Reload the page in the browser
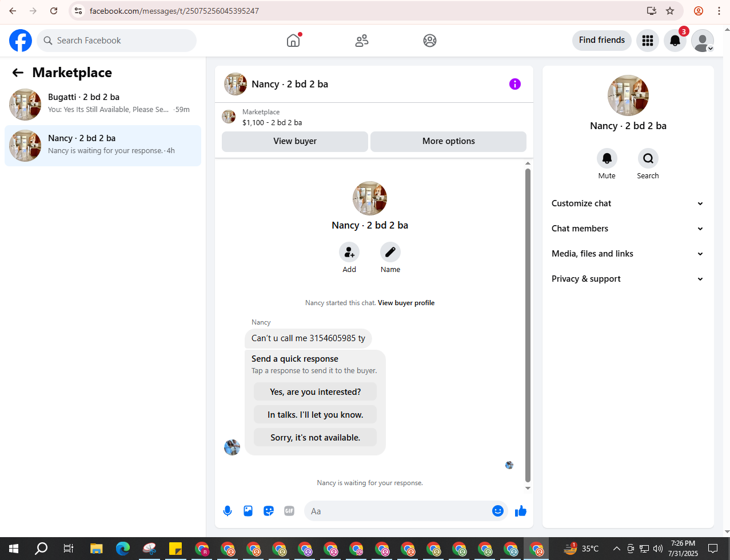The width and height of the screenshot is (730, 560). click(54, 11)
